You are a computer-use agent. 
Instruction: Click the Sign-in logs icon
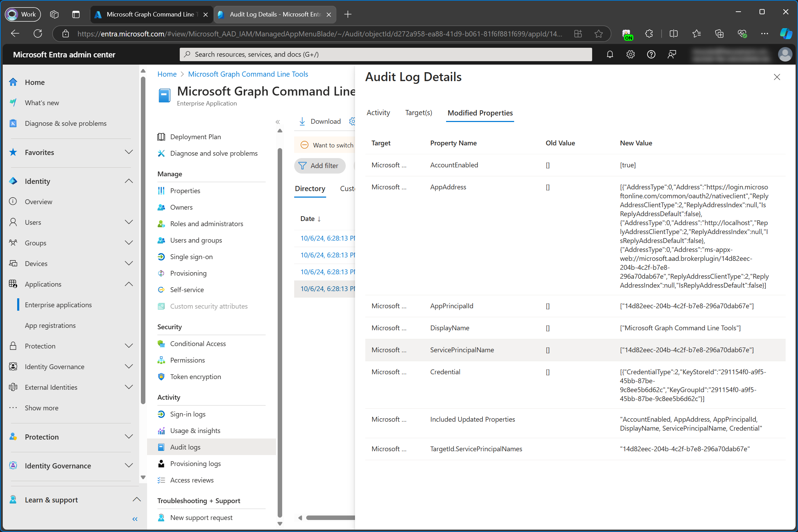161,414
